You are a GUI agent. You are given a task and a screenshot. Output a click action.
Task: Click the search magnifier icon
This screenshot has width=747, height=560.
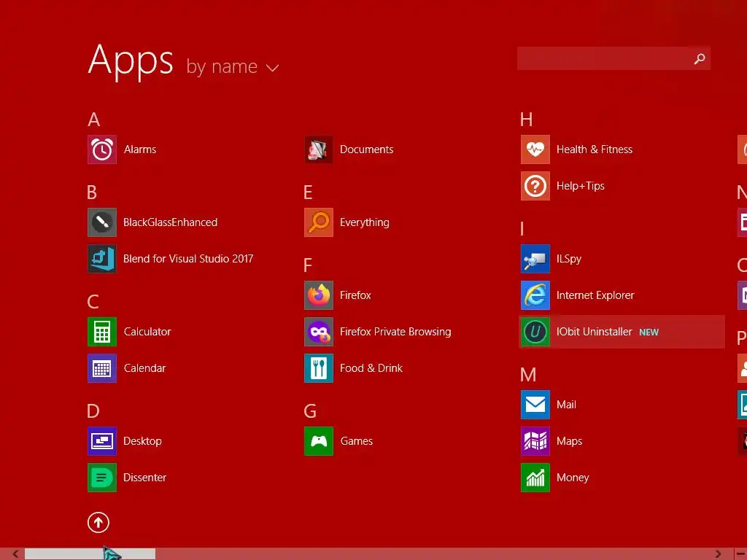point(700,58)
